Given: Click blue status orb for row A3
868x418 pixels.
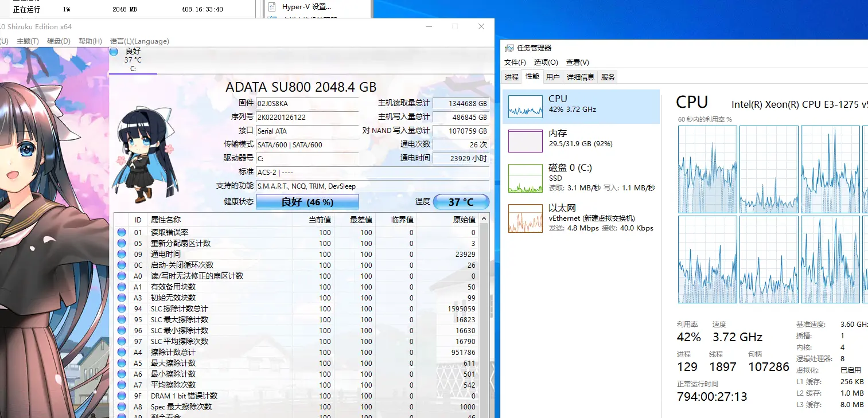Looking at the screenshot, I should pyautogui.click(x=122, y=298).
